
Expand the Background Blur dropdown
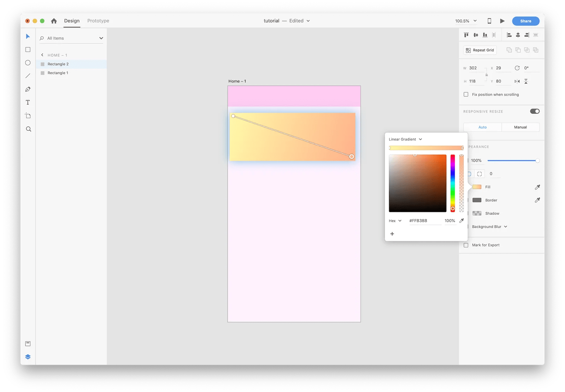[490, 227]
